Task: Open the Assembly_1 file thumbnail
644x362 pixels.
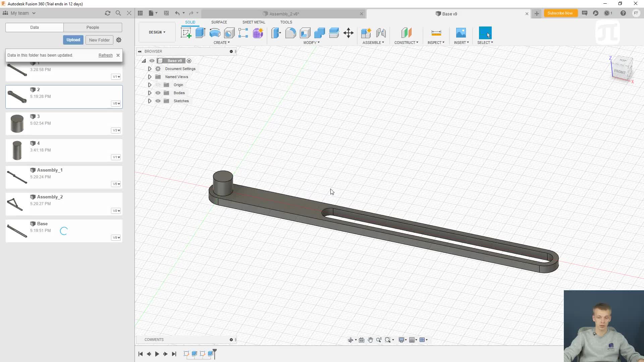Action: coord(17,177)
